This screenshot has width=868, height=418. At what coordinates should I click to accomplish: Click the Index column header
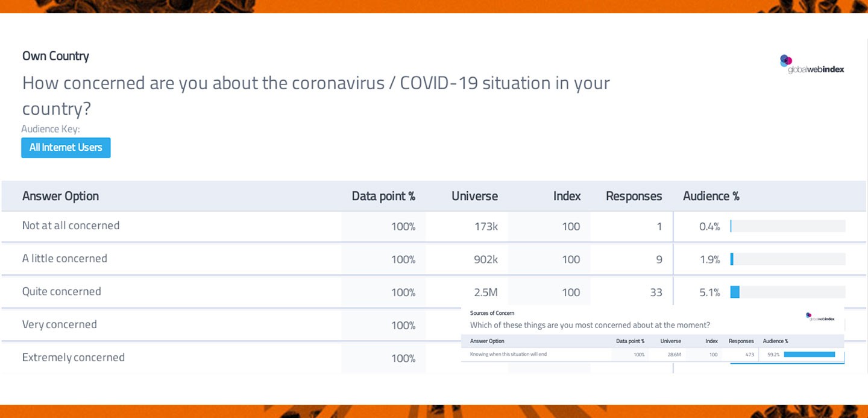(x=567, y=196)
